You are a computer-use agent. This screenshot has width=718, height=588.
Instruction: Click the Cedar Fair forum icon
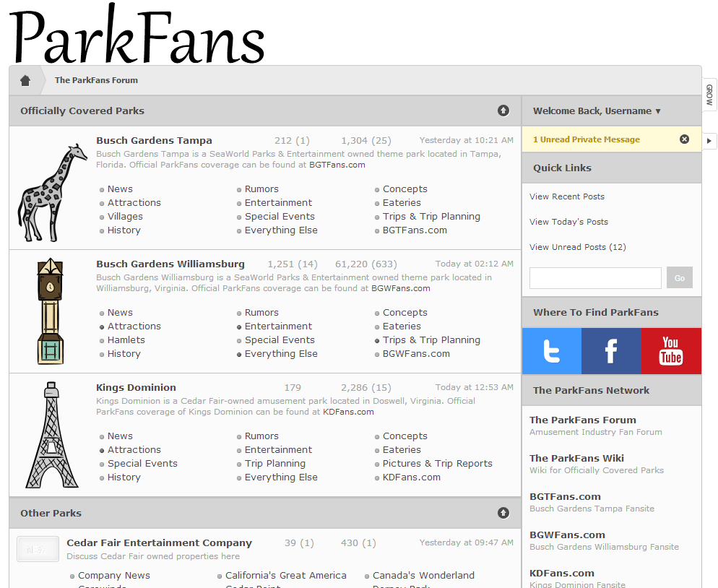click(x=38, y=549)
